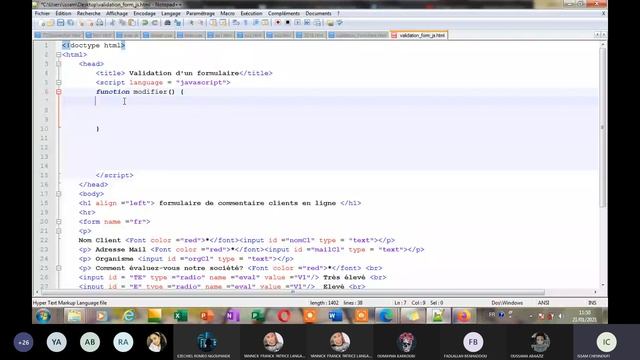Open the Recherche menu
This screenshot has width=640, height=360.
point(89,13)
